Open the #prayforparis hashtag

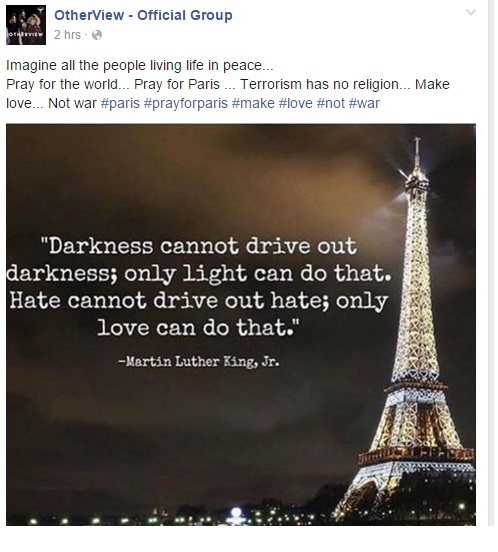pyautogui.click(x=186, y=104)
